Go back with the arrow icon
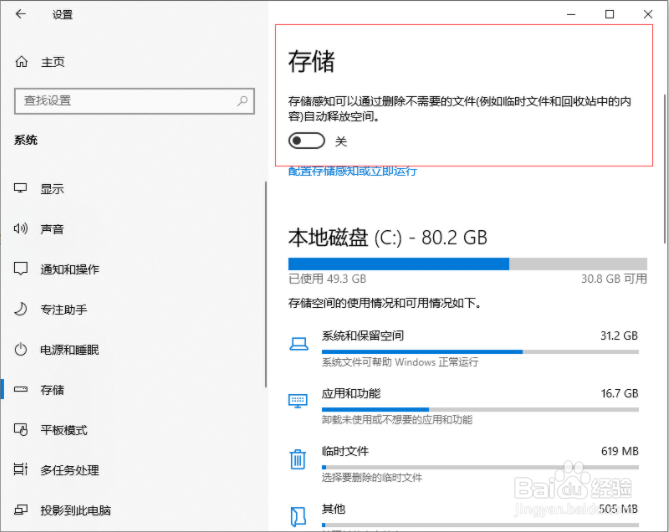This screenshot has height=532, width=670. (21, 14)
